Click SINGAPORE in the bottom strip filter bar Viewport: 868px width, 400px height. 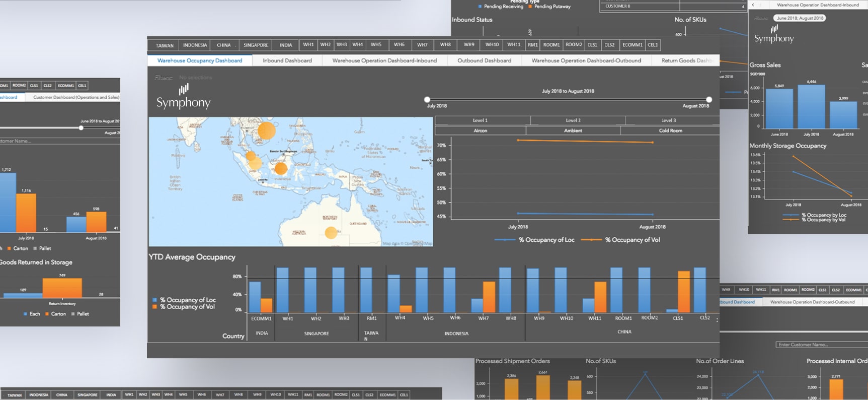(87, 395)
